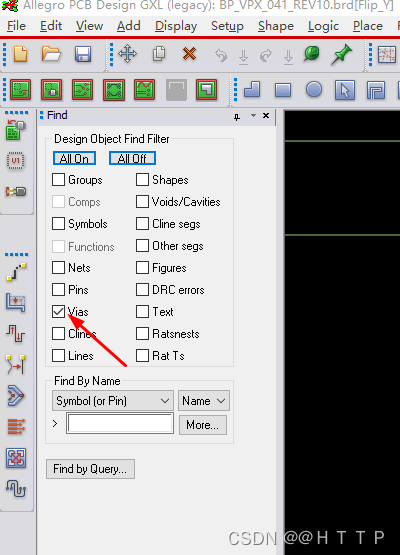Select the Move tool icon
The image size is (400, 555).
(127, 54)
